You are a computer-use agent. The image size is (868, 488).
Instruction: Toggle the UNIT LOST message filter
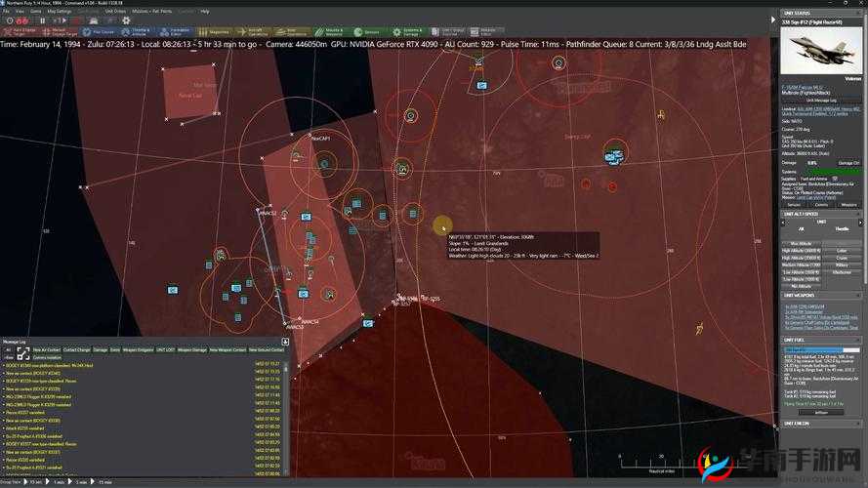point(167,349)
